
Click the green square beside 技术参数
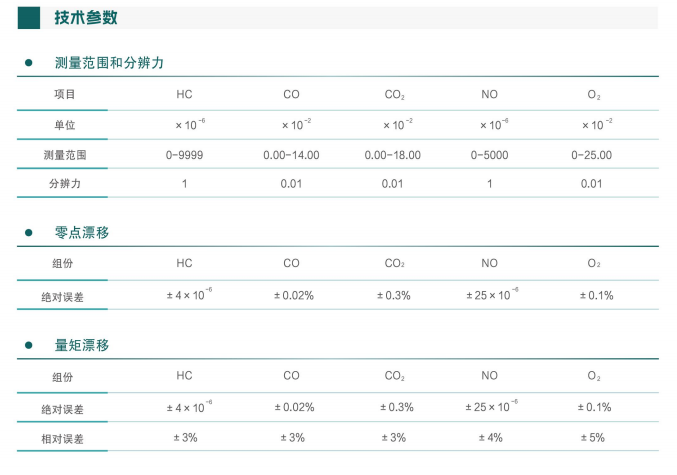(30, 17)
